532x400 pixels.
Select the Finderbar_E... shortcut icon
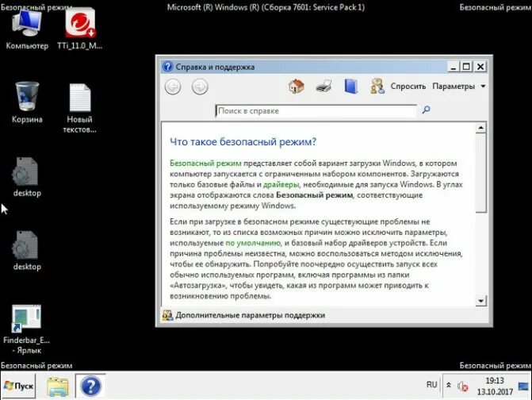(x=26, y=329)
